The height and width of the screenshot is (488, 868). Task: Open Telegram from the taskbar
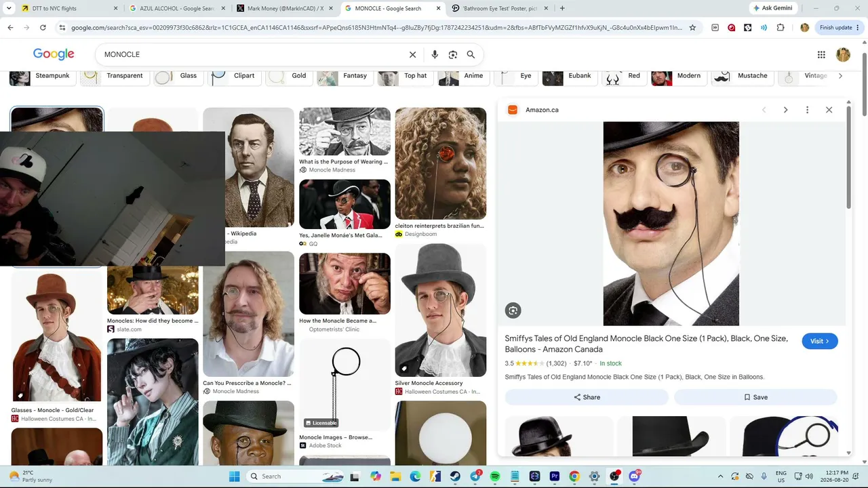pyautogui.click(x=475, y=476)
